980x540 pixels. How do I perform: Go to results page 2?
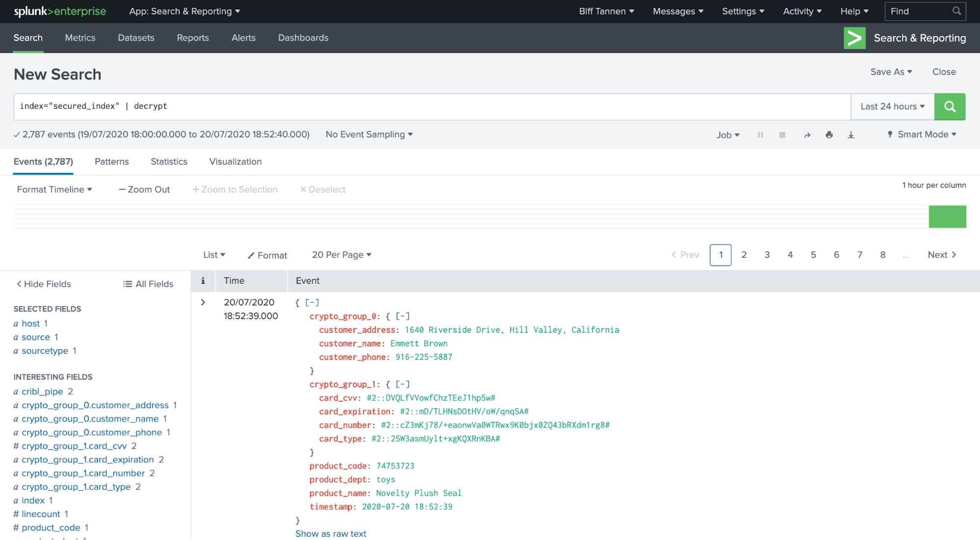pyautogui.click(x=744, y=255)
